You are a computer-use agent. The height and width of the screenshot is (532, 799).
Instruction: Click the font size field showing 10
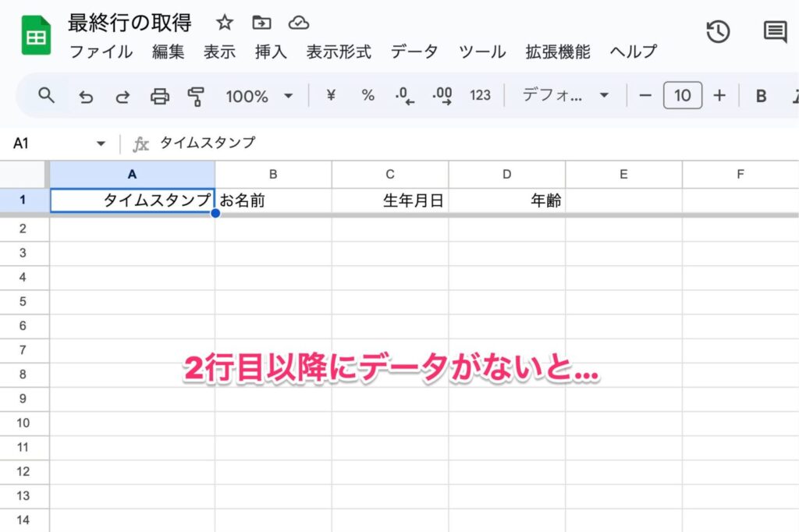pos(682,95)
